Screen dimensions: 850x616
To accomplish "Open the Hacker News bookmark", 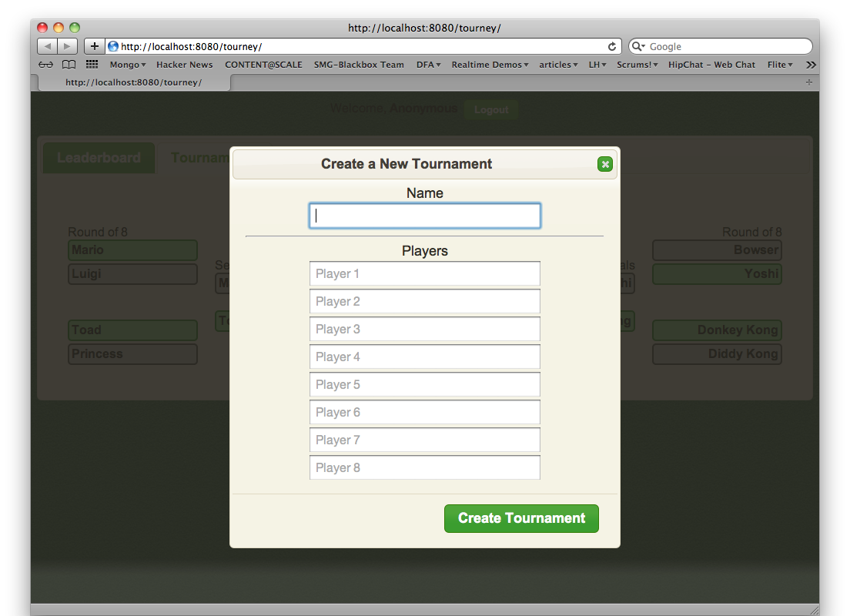I will (x=184, y=65).
